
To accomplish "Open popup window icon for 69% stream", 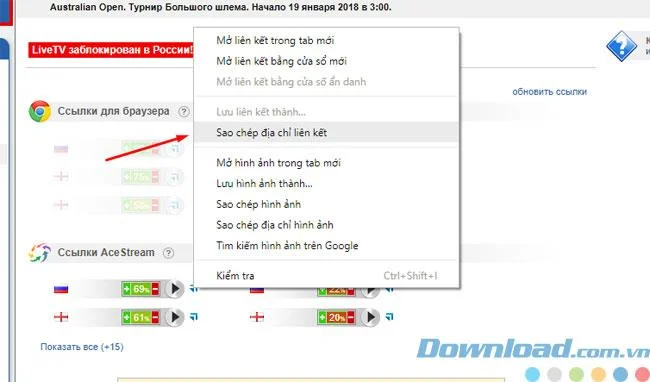I will pyautogui.click(x=193, y=288).
